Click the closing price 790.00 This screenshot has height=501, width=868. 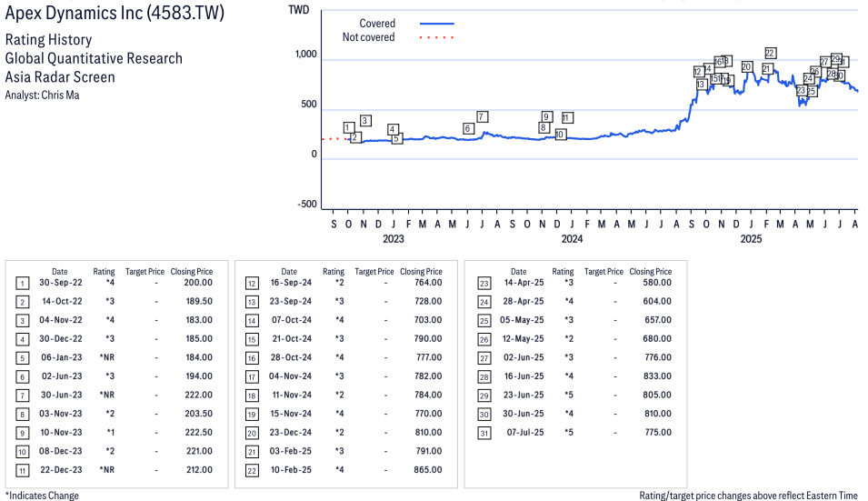[x=428, y=339]
